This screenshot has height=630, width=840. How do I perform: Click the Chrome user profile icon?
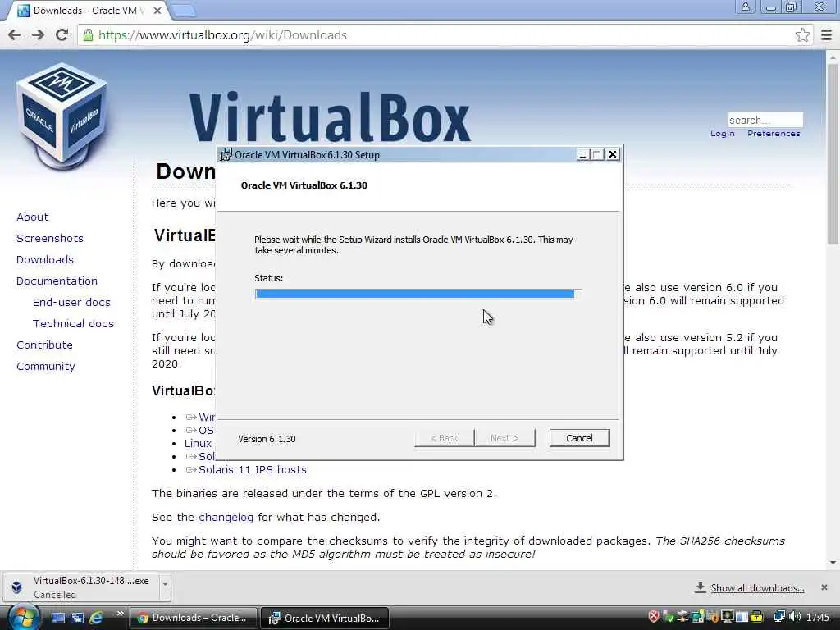pos(745,7)
